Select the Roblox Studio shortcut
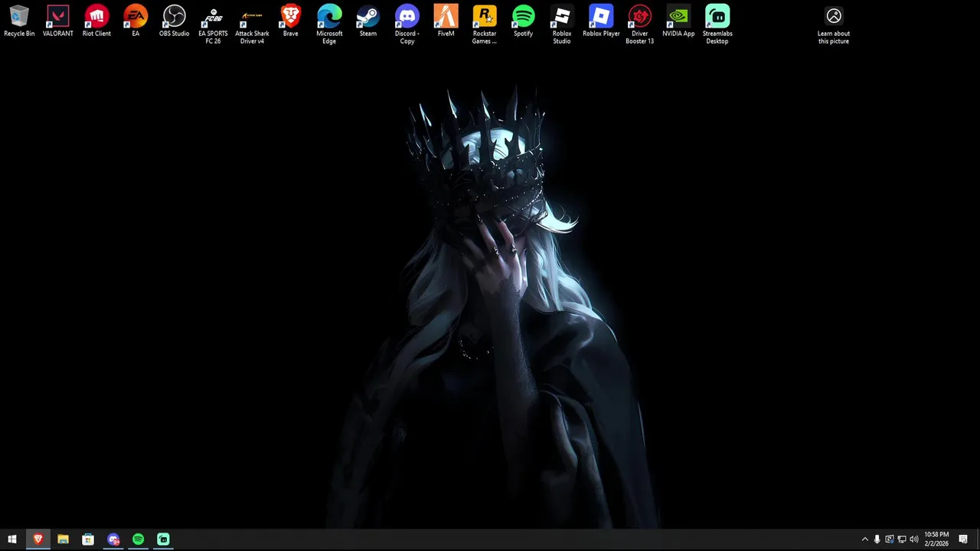980x551 pixels. coord(562,24)
